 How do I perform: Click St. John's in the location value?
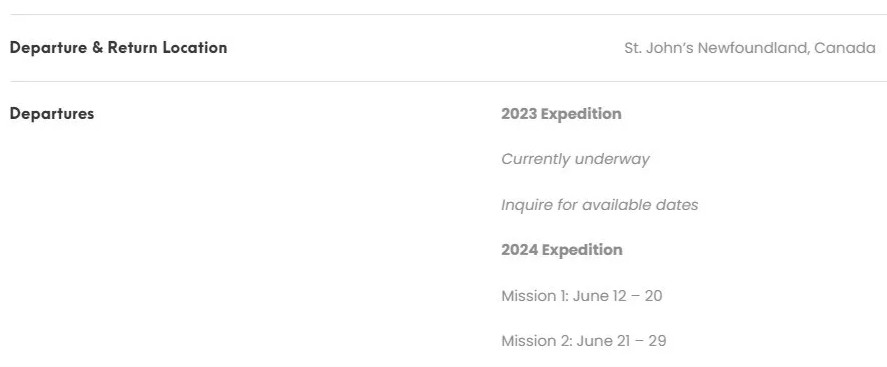(x=658, y=48)
